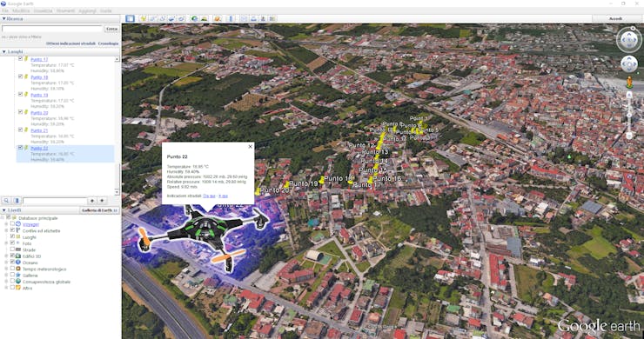The height and width of the screenshot is (339, 644).
Task: Click the print toolbar icon
Action: pyautogui.click(x=253, y=19)
